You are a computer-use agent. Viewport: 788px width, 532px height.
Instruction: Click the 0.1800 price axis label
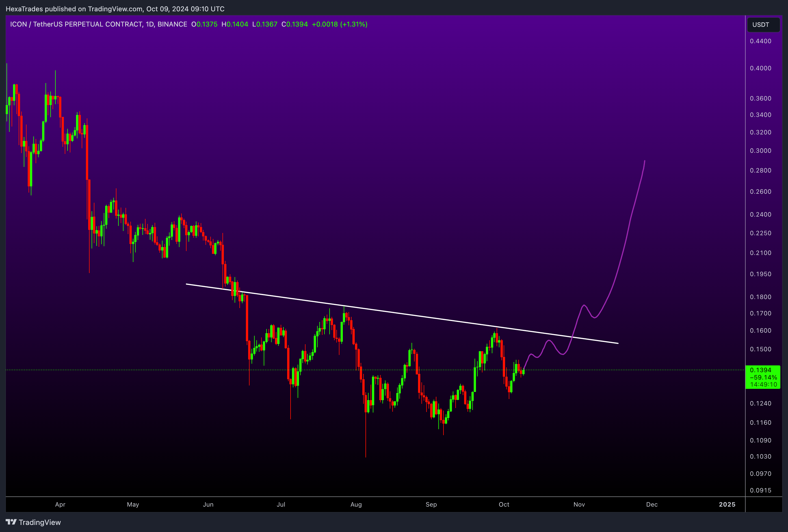click(761, 297)
